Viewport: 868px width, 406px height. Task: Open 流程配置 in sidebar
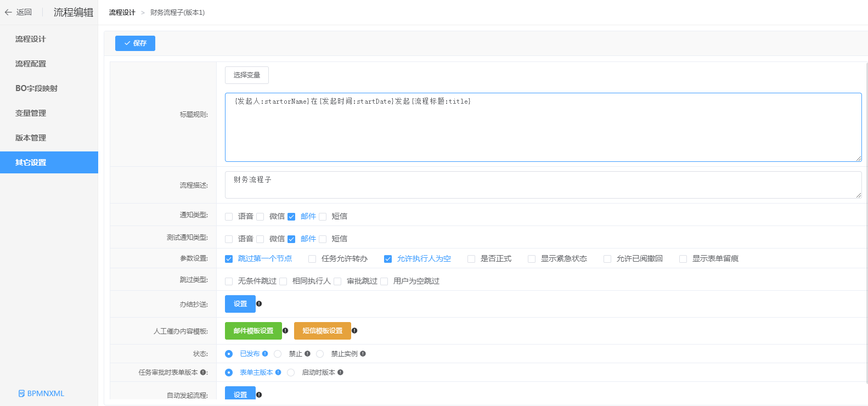[31, 64]
